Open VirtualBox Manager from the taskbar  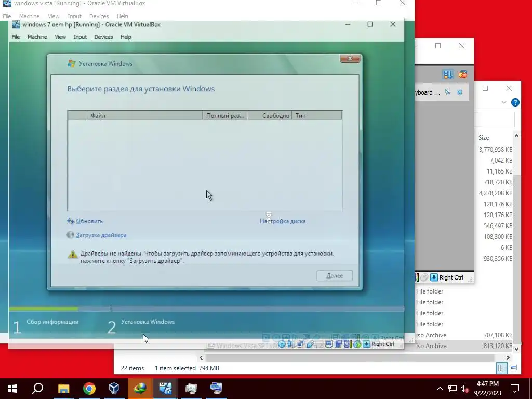[114, 389]
